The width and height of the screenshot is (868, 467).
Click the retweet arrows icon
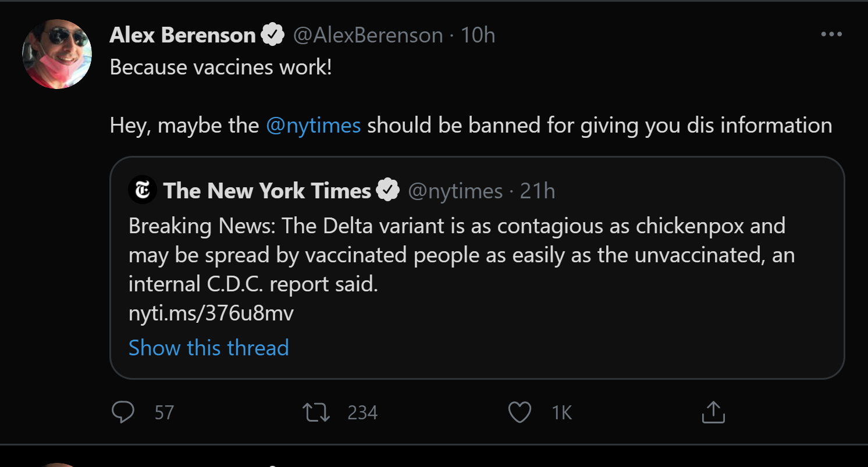316,412
